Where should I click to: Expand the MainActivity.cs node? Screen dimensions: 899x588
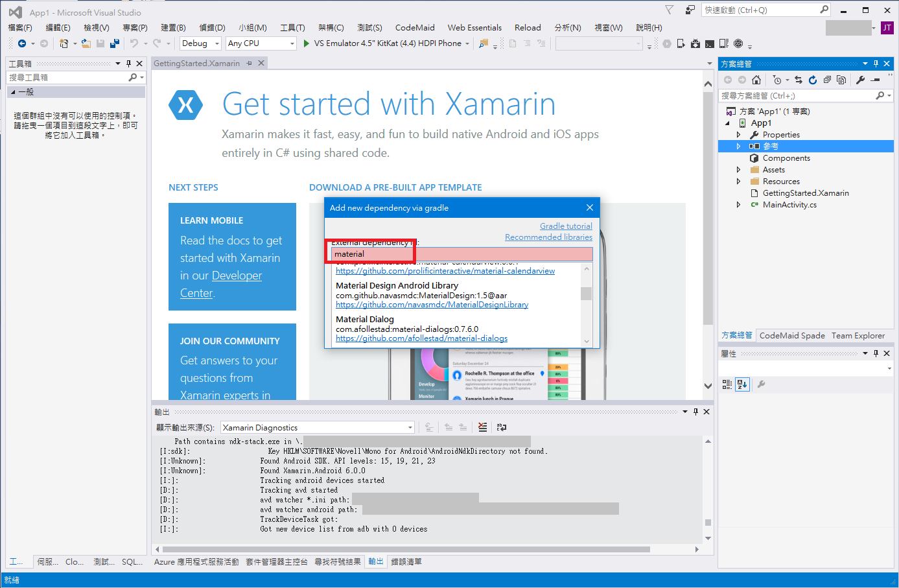[738, 205]
